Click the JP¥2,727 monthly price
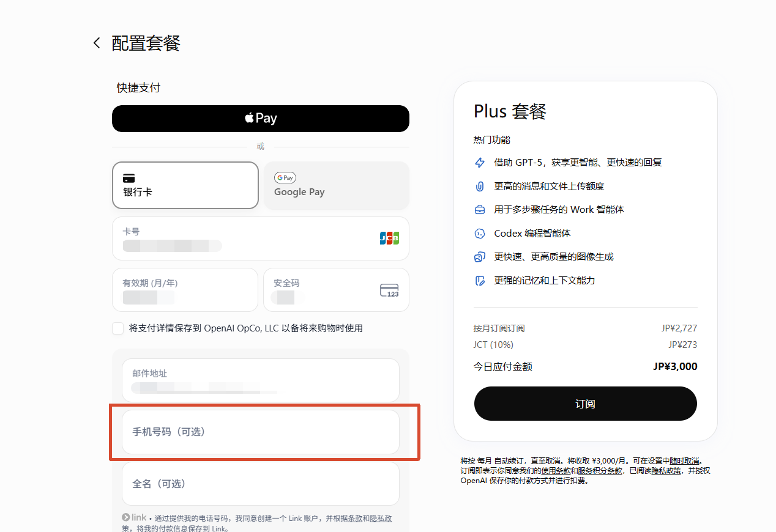776x532 pixels. click(x=679, y=328)
